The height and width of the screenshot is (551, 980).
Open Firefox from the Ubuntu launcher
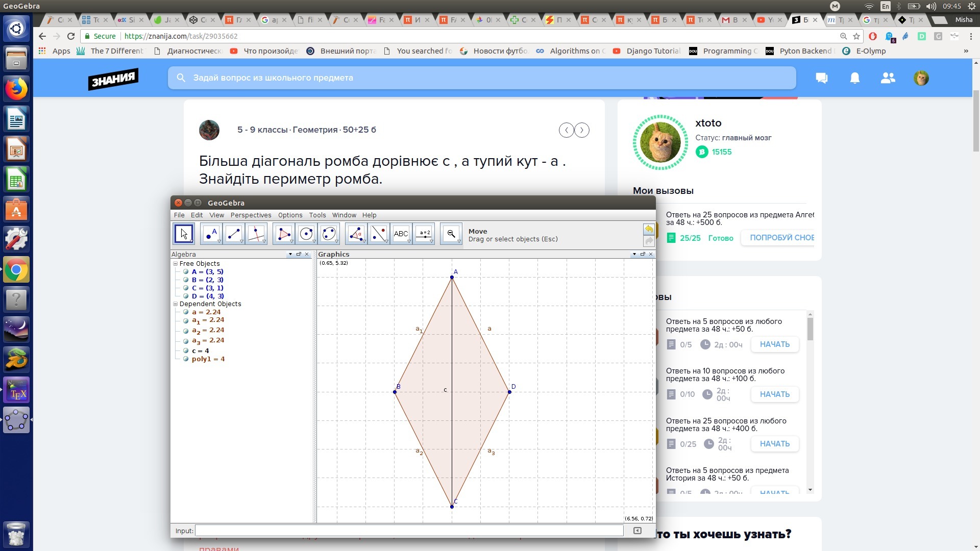tap(16, 89)
